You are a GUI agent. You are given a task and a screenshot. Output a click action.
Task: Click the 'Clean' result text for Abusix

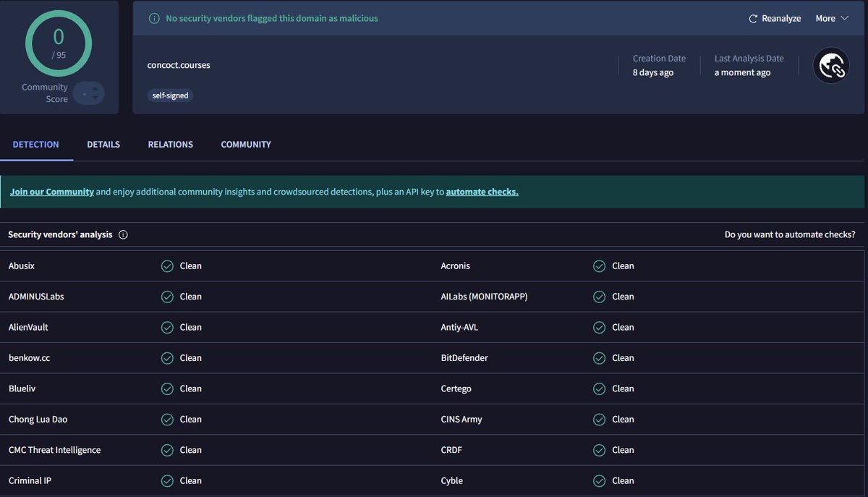pyautogui.click(x=191, y=266)
